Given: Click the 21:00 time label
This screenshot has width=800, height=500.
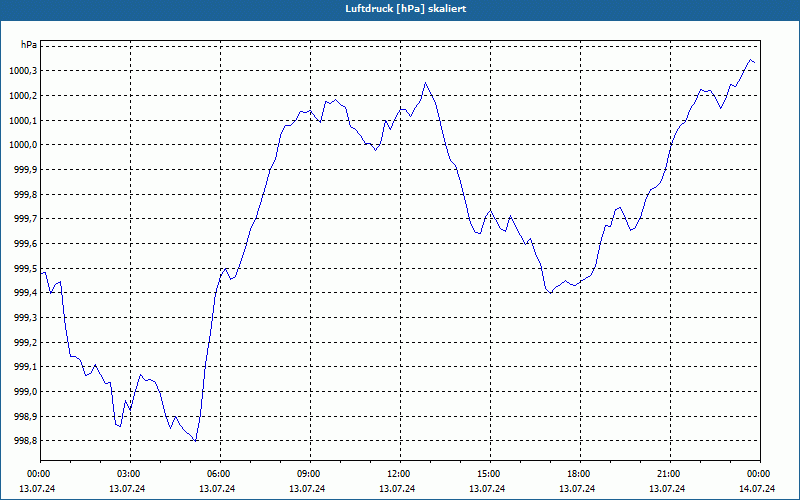Looking at the screenshot, I should (670, 474).
